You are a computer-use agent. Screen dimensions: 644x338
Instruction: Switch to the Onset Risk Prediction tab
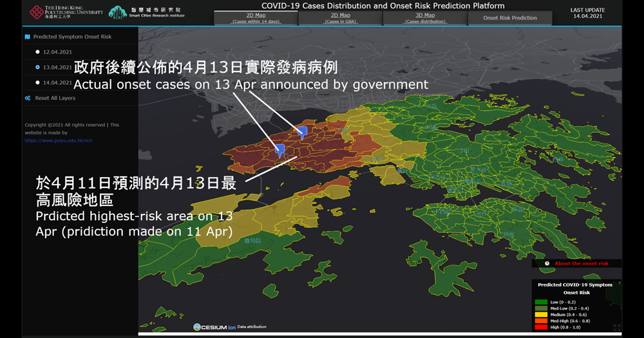click(x=509, y=18)
